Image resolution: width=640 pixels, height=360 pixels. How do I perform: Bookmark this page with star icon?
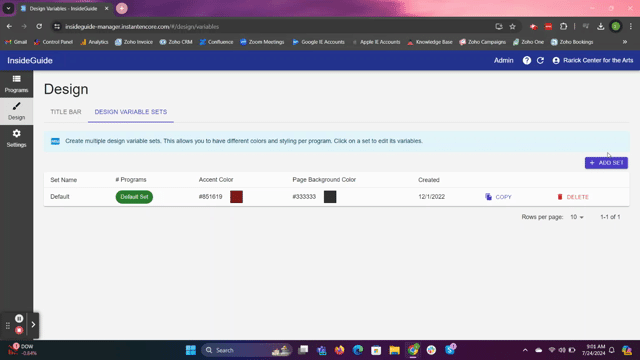click(513, 27)
